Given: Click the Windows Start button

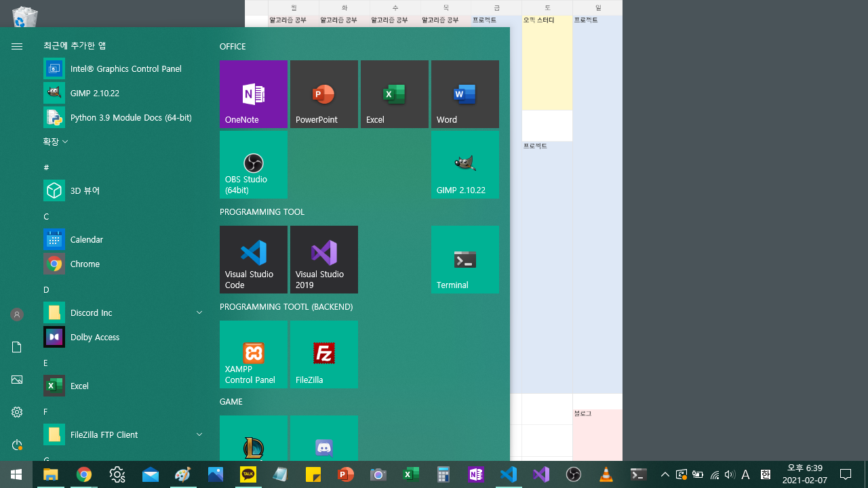Looking at the screenshot, I should click(16, 474).
